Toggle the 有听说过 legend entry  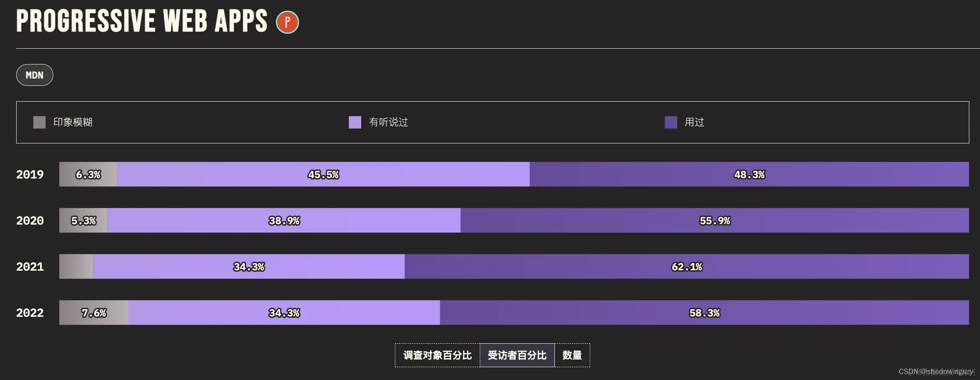(388, 122)
